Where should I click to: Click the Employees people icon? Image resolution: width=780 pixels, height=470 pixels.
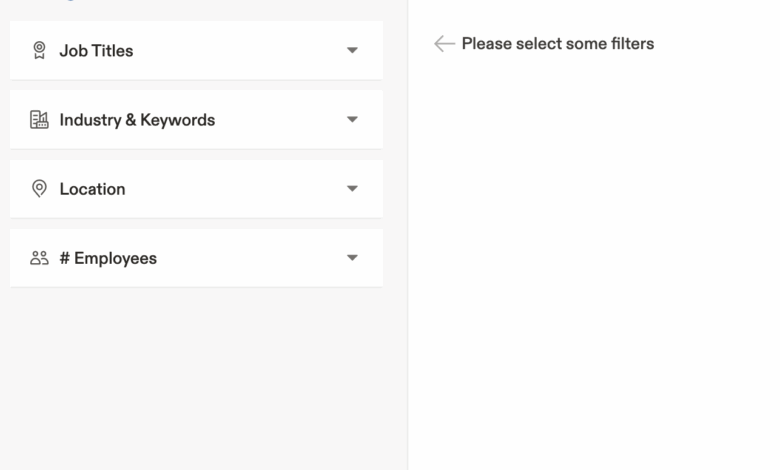pyautogui.click(x=39, y=258)
